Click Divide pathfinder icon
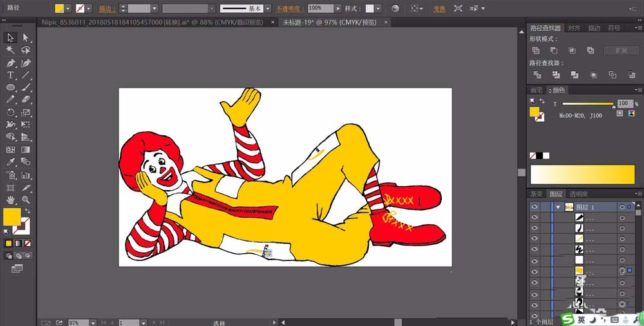Screen dimensions: 644x326 pos(537,75)
